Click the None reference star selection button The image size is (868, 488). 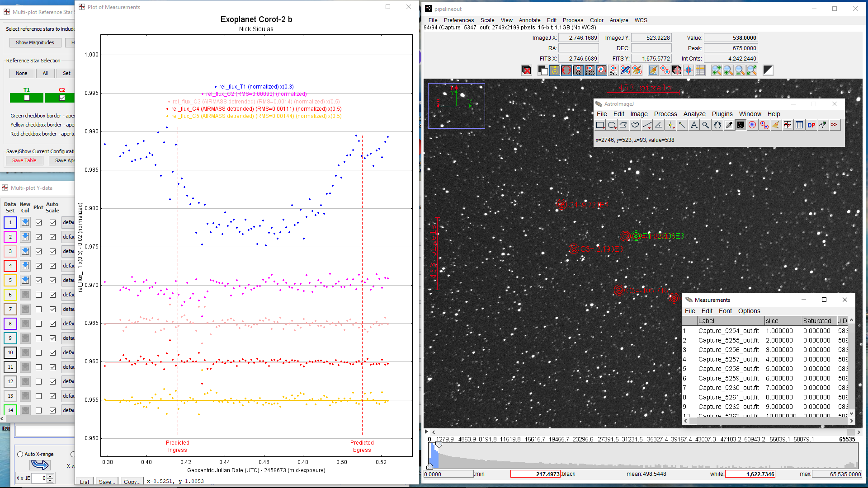pyautogui.click(x=22, y=73)
